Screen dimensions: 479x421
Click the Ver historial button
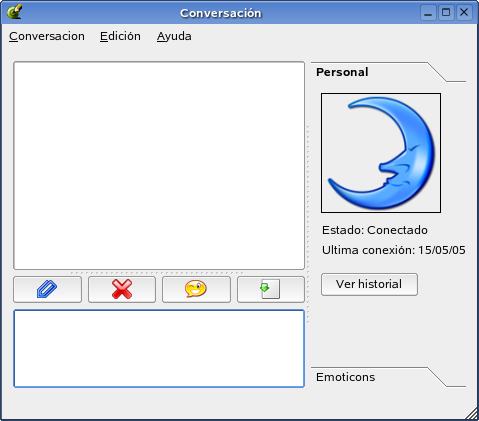(x=369, y=284)
